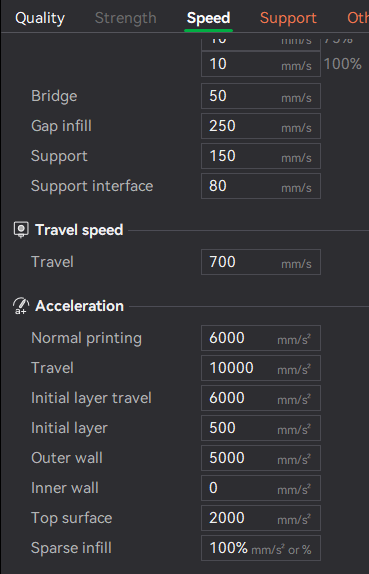Screen dimensions: 369x574
Task: Click the Bridge speed input field
Action: [x=261, y=96]
